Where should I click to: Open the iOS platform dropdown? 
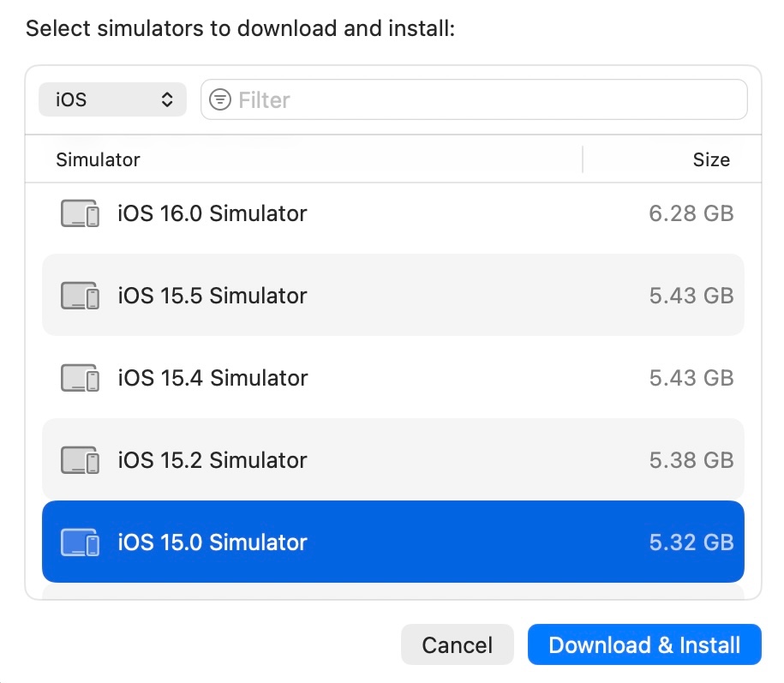point(111,100)
